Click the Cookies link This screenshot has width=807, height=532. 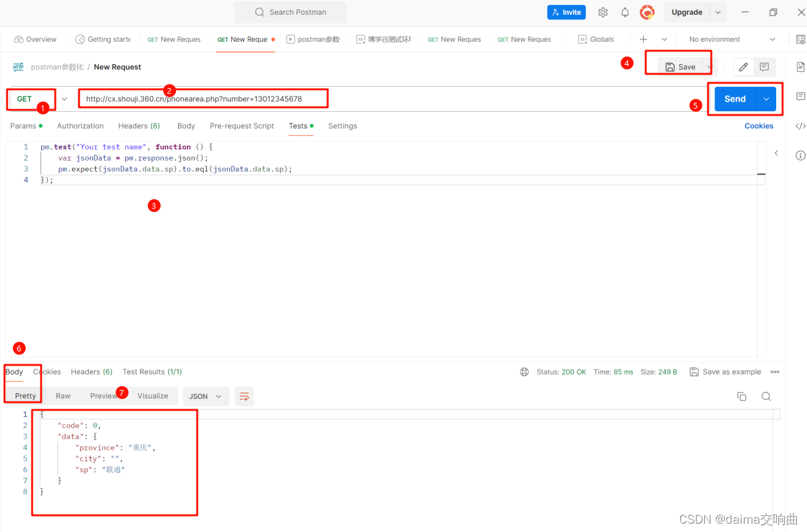click(x=759, y=126)
